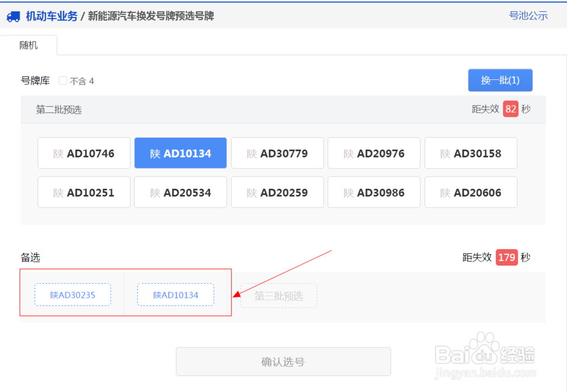
Task: Click the 第三批预选 button
Action: coord(278,296)
